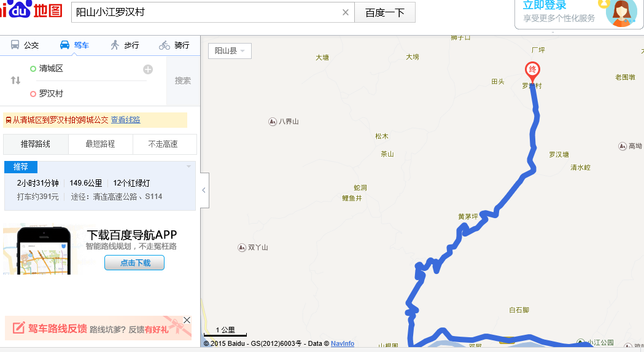This screenshot has height=352, width=644.
Task: Select the 最短路程 shortest route tab
Action: pos(100,144)
